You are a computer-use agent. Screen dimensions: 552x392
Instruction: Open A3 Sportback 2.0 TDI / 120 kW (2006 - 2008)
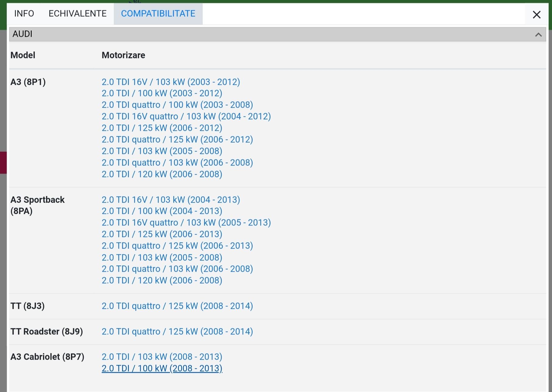click(162, 280)
